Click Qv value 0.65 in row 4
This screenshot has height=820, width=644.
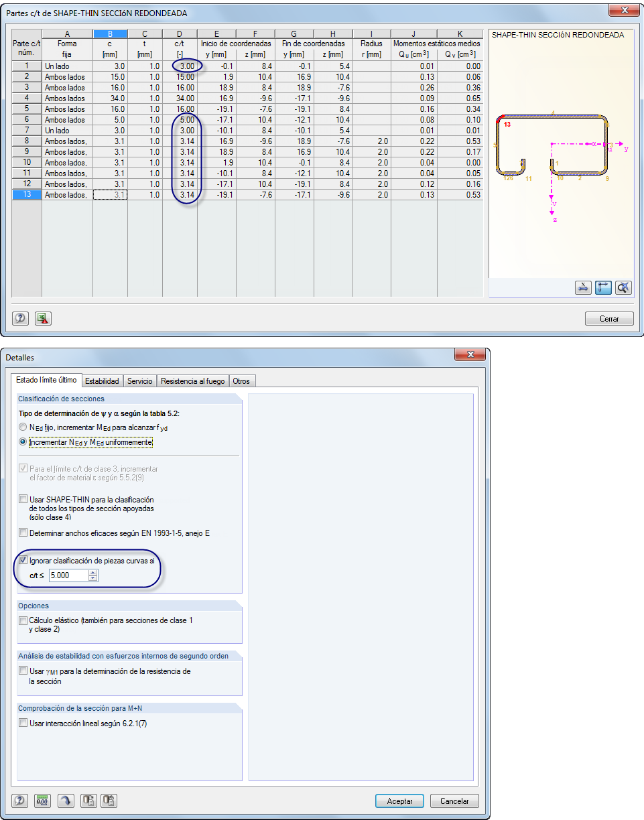click(x=460, y=98)
